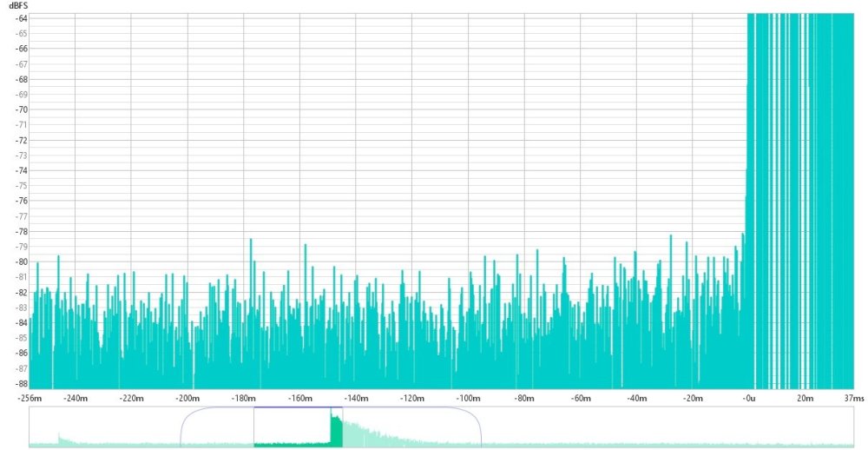Click the -74 value on vertical axis
Screen dimensions: 868x450
pos(21,170)
